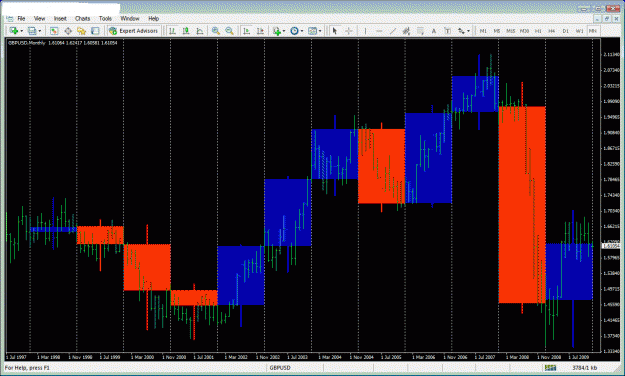The width and height of the screenshot is (625, 376).
Task: Switch to the H1 timeframe
Action: pos(538,31)
